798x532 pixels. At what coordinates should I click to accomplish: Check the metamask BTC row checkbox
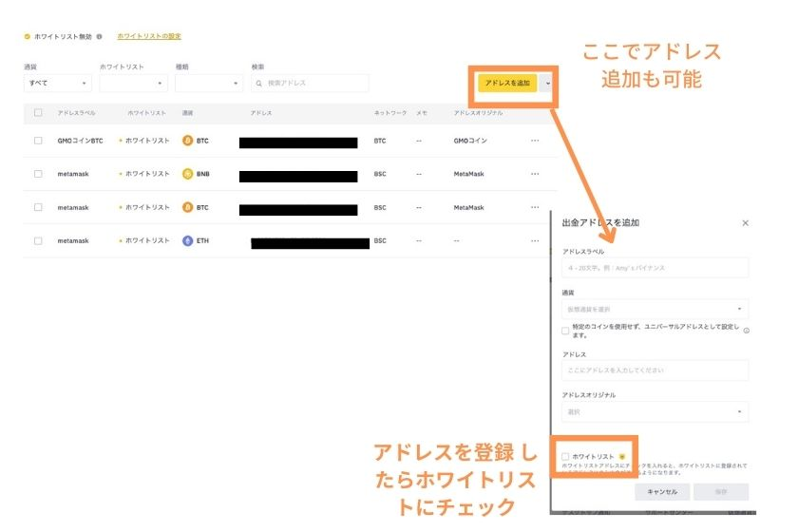(x=38, y=207)
